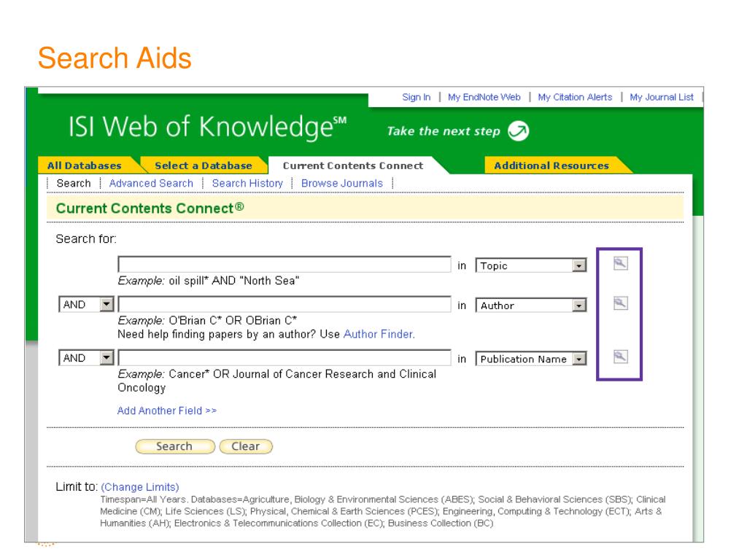Image resolution: width=747 pixels, height=560 pixels.
Task: Open Search History
Action: click(247, 183)
